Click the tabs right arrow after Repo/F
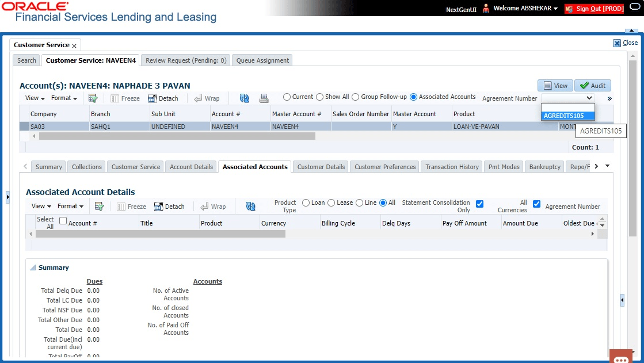Image resolution: width=644 pixels, height=363 pixels. 596,166
